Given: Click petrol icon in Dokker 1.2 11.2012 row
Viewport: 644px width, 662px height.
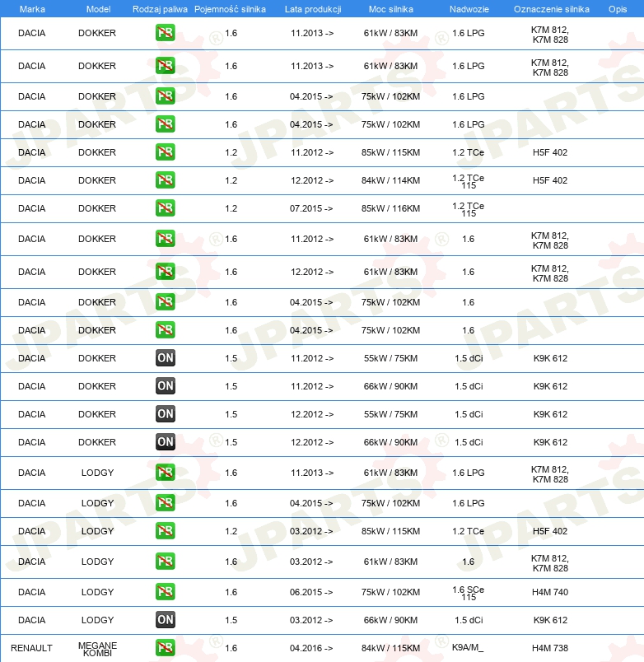Looking at the screenshot, I should 165,152.
